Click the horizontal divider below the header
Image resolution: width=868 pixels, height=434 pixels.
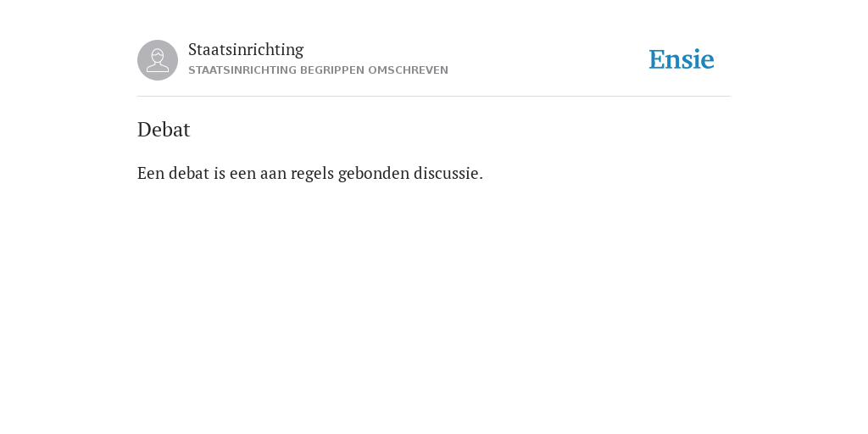point(434,97)
